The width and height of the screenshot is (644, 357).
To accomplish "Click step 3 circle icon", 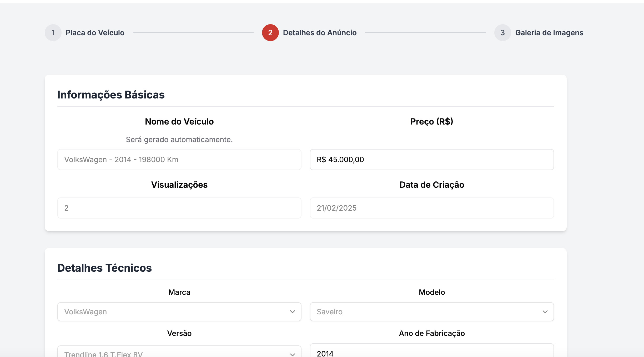I will (502, 33).
